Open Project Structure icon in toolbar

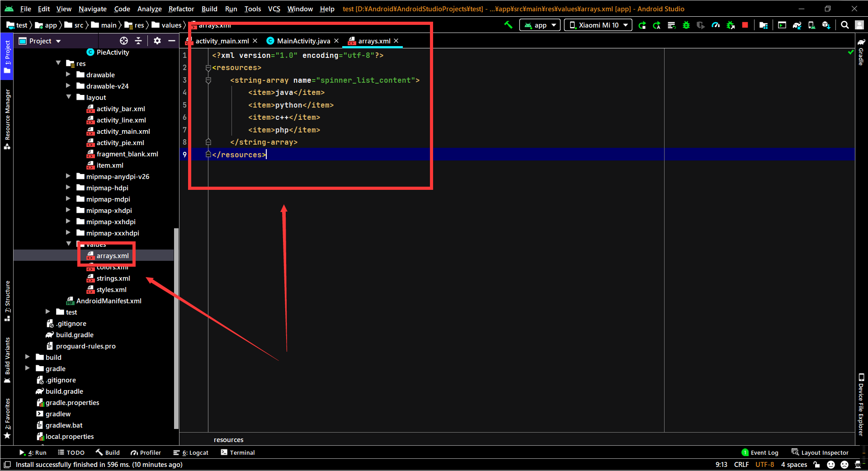[764, 25]
